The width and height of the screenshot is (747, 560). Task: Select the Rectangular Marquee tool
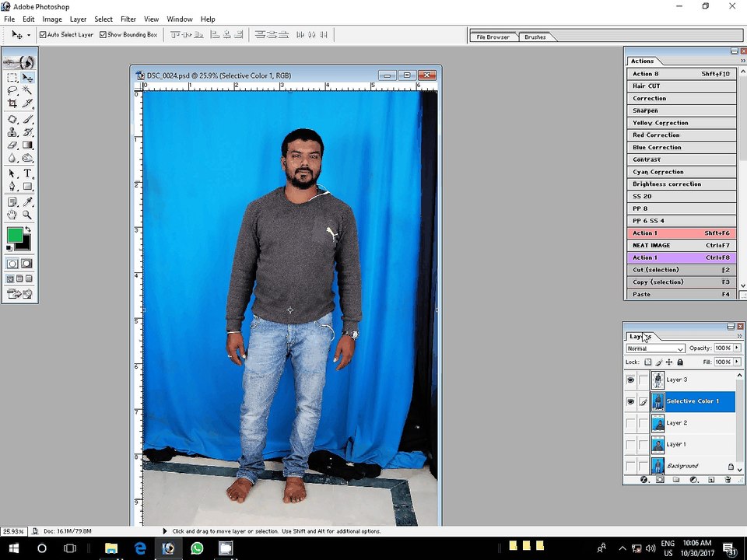[x=12, y=78]
